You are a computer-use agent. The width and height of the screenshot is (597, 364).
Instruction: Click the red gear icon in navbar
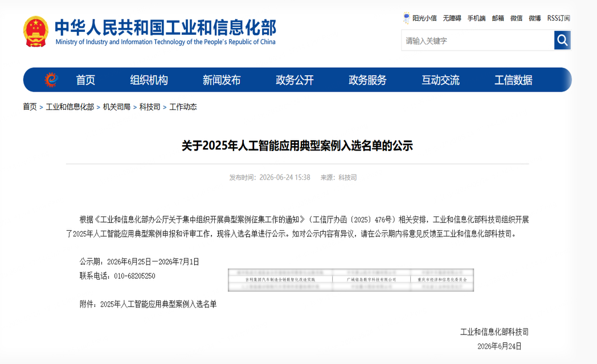click(x=51, y=80)
